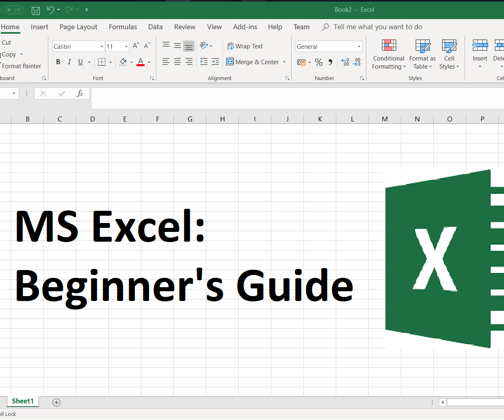Click the Insert cells button
This screenshot has width=504, height=420.
(480, 54)
